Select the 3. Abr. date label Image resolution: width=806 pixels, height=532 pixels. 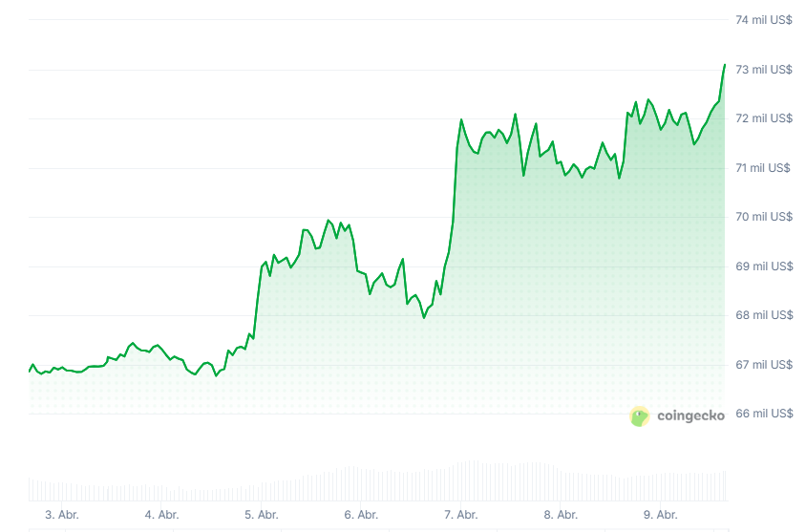click(62, 515)
